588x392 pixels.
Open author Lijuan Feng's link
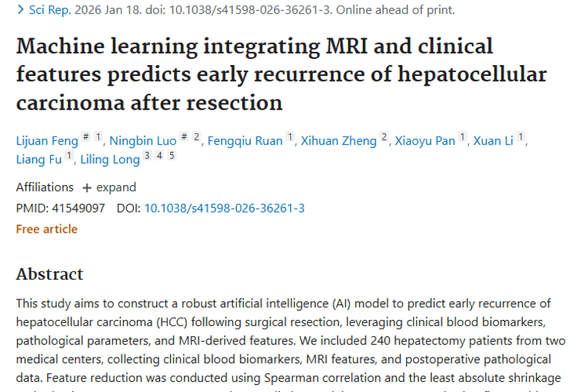point(47,141)
